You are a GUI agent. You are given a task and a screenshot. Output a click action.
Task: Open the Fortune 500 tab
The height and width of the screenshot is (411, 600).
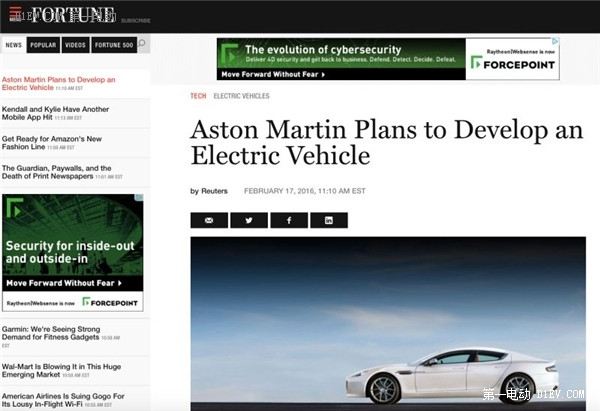tap(114, 45)
